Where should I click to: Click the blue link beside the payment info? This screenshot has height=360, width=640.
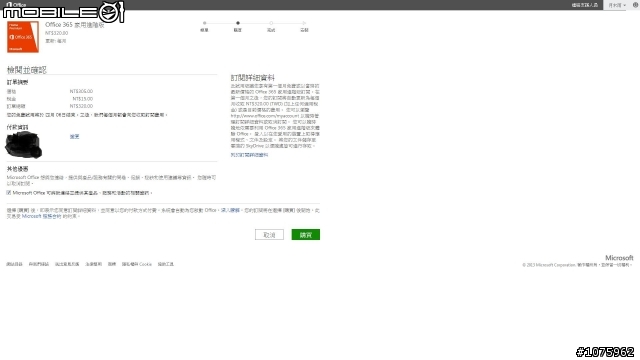pyautogui.click(x=74, y=137)
